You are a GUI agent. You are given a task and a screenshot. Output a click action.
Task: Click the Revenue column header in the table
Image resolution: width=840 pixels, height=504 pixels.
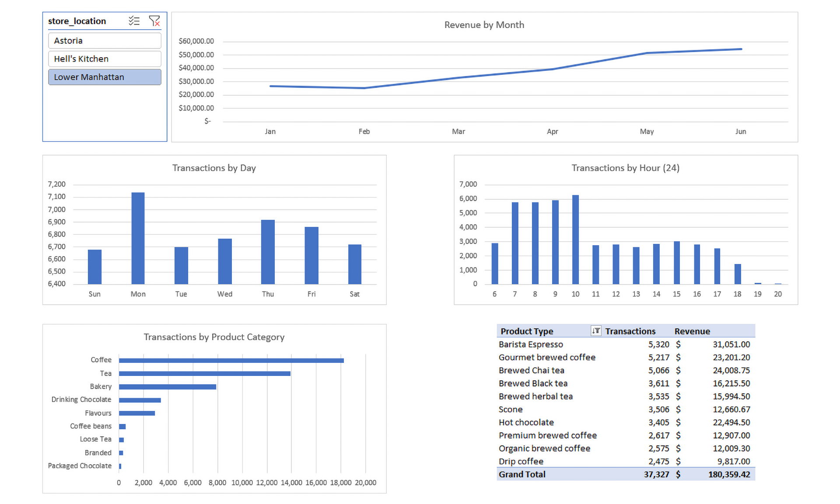pyautogui.click(x=692, y=331)
